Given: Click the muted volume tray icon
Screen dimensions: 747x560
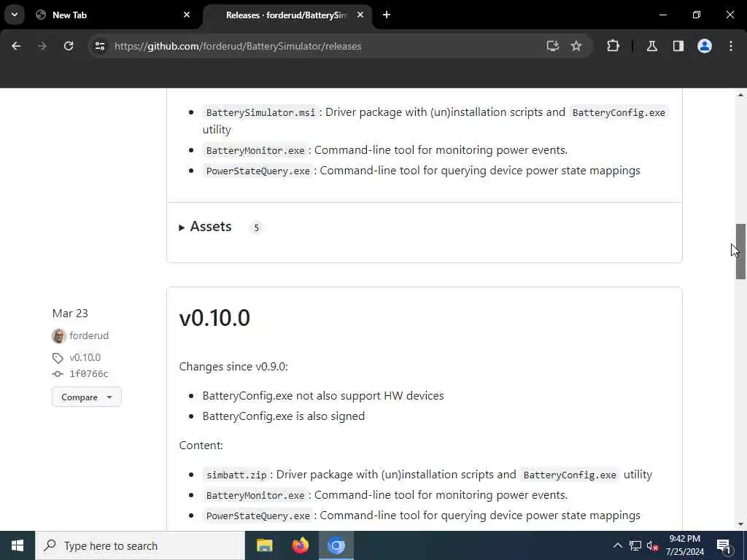Looking at the screenshot, I should tap(653, 545).
